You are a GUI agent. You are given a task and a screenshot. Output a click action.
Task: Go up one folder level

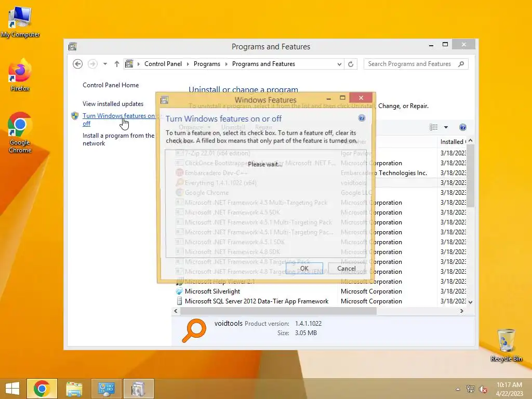tap(117, 64)
